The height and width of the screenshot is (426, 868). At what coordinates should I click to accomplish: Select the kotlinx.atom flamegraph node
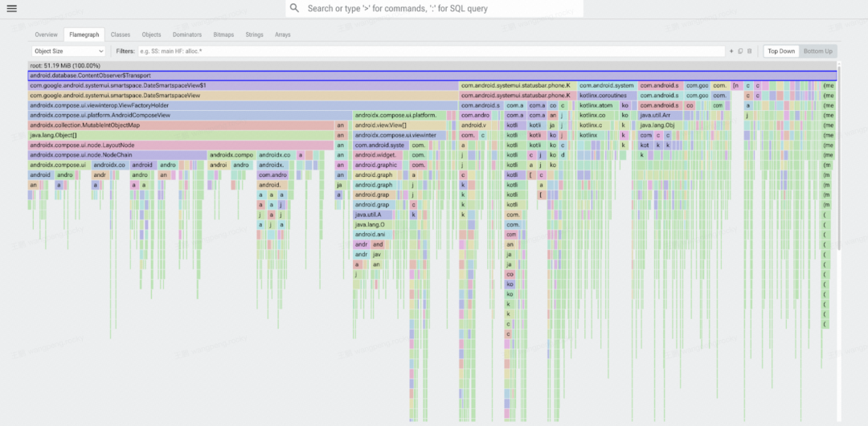(598, 105)
